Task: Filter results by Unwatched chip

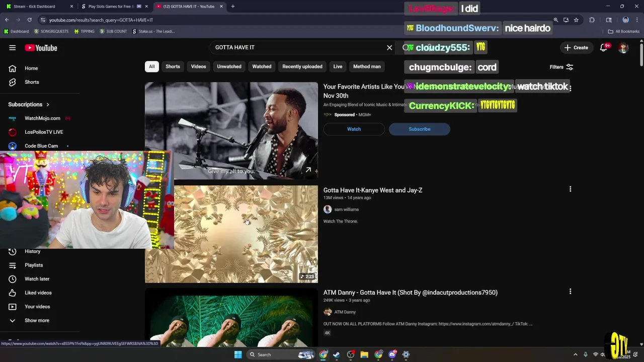Action: 229,66
